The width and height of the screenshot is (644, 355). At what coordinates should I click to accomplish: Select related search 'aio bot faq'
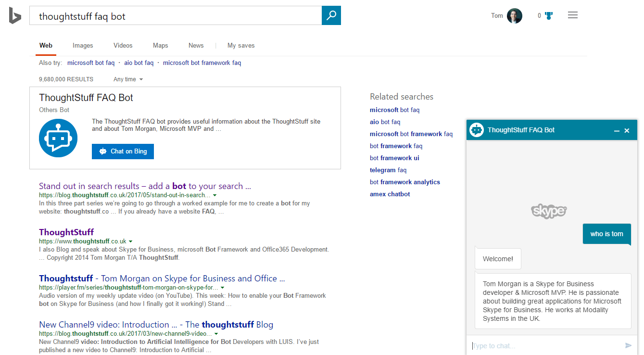click(x=385, y=122)
